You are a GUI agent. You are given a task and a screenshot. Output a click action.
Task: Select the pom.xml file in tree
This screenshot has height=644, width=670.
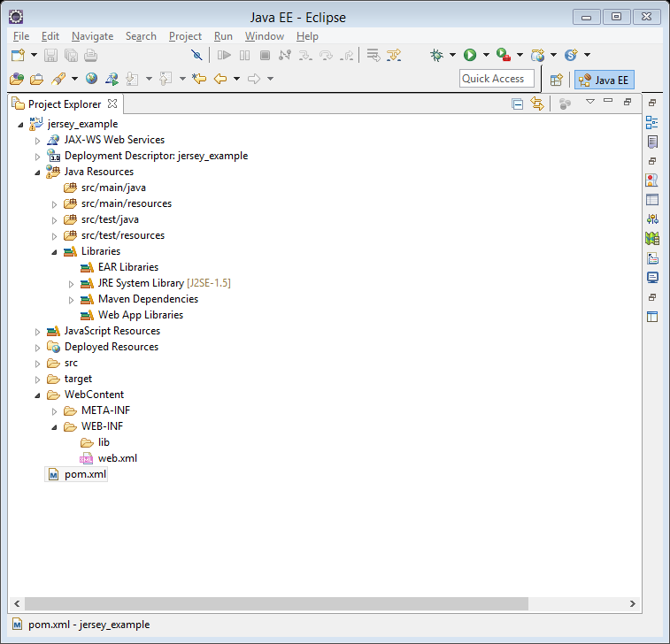pos(76,474)
